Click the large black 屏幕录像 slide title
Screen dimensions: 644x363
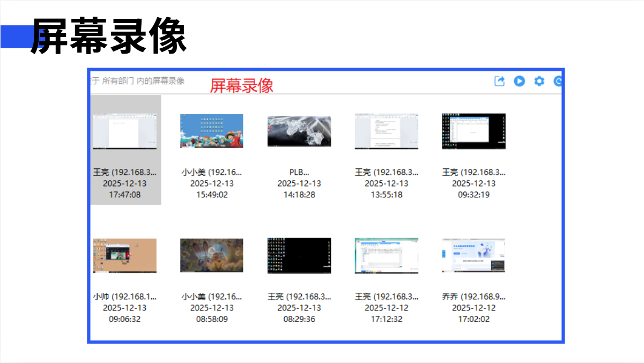(109, 36)
